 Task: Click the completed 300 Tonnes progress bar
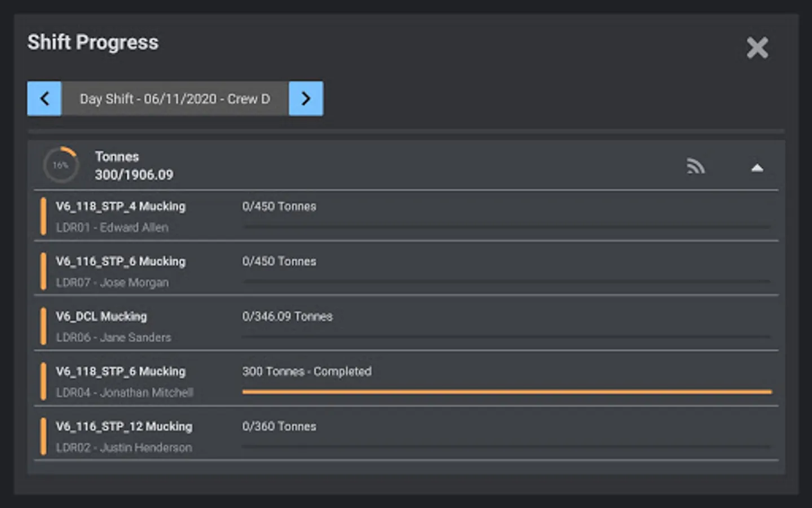click(x=506, y=392)
